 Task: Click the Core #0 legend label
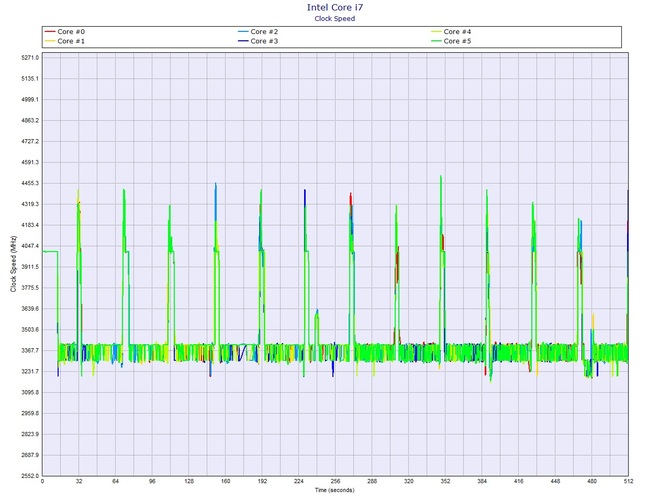point(71,32)
